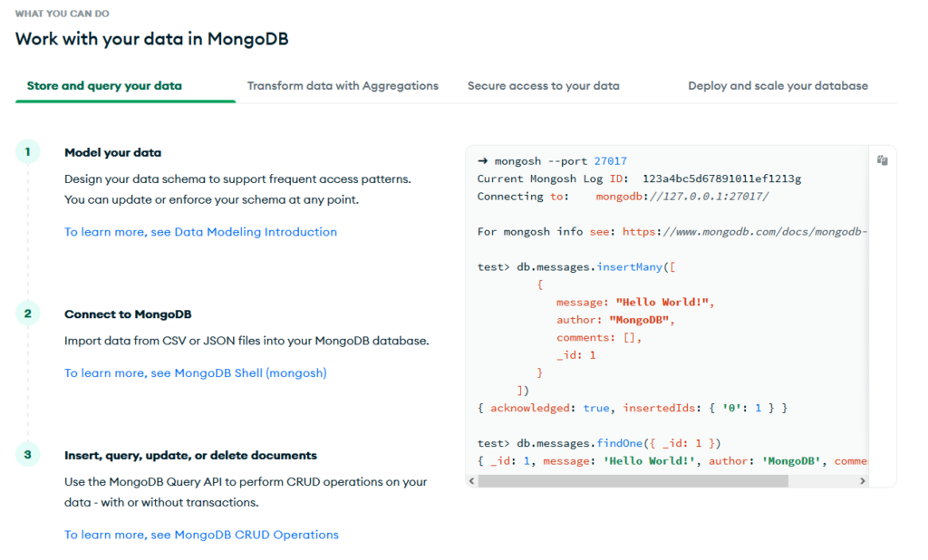Select the Secure access to your data tab
Screen dimensions: 928x560
tap(543, 85)
